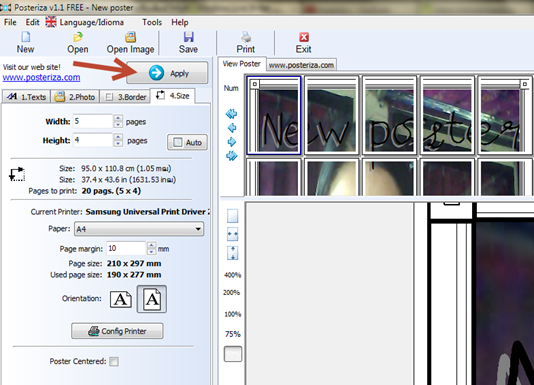Select landscape orientation icon
534x385 pixels.
click(x=121, y=299)
